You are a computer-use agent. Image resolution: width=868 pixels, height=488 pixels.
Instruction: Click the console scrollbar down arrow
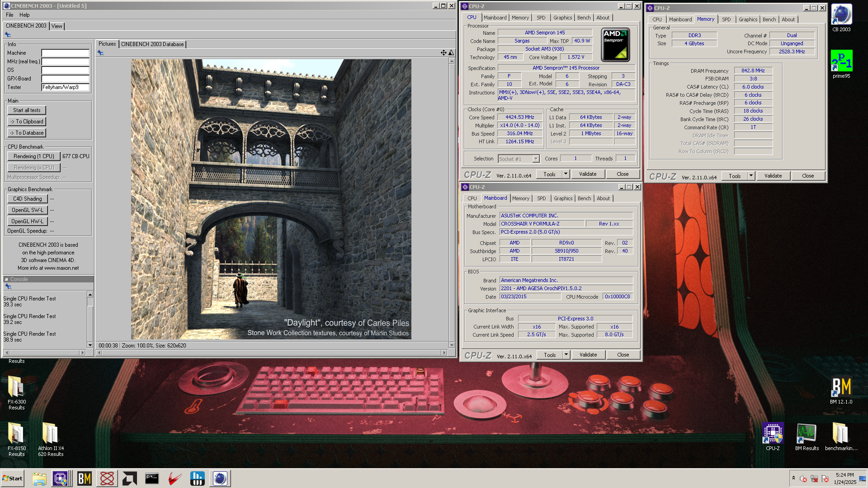click(90, 345)
